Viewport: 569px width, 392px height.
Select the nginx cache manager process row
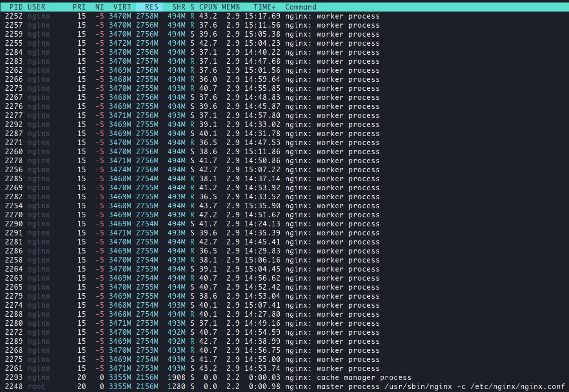(284, 377)
